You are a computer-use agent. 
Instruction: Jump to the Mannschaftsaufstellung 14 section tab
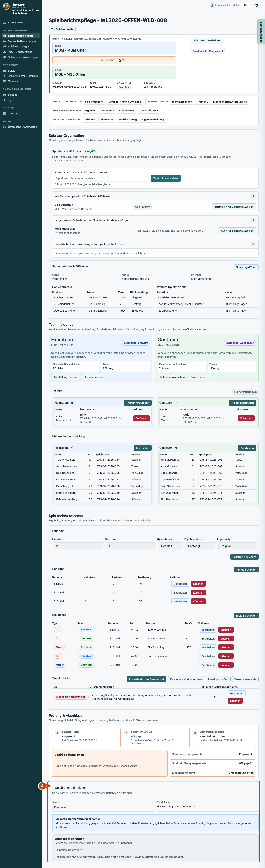click(x=230, y=102)
